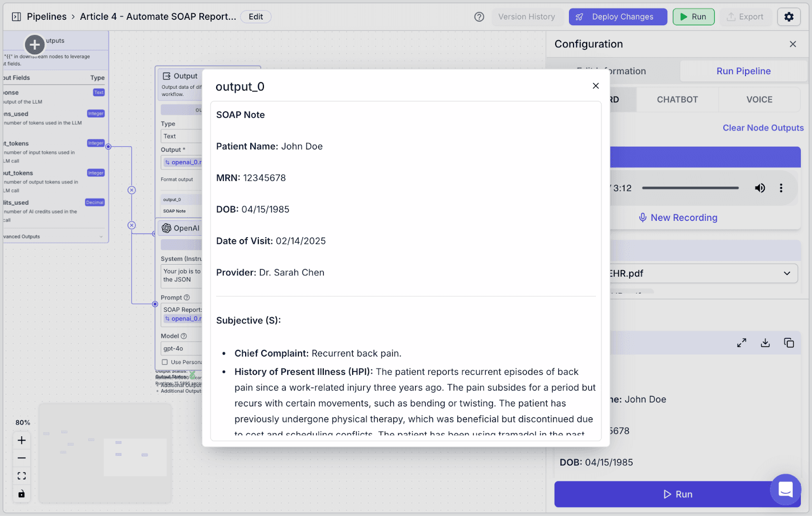Delete the lower edge with X marker
The width and height of the screenshot is (812, 516).
coord(131,225)
